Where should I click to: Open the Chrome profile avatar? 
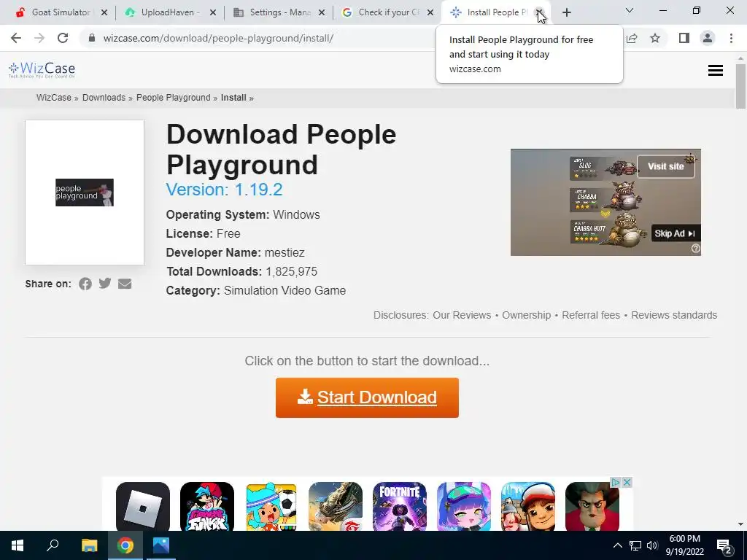(708, 38)
